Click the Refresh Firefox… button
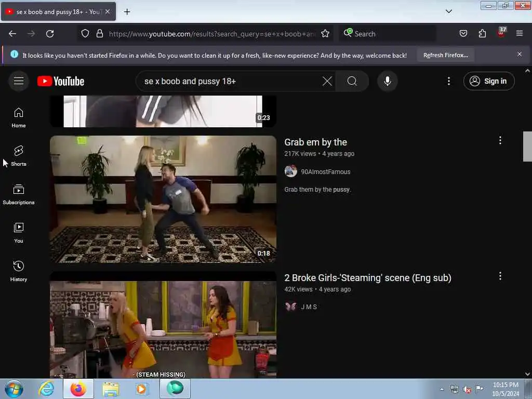 click(445, 55)
